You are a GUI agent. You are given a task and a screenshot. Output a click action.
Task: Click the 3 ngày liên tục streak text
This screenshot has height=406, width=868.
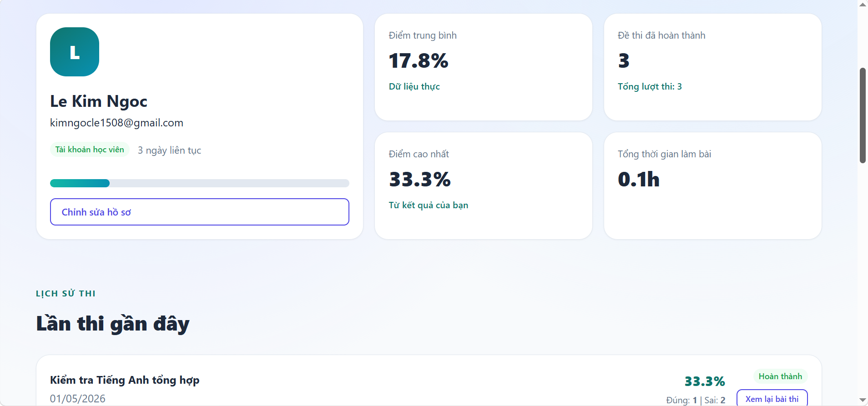[169, 150]
